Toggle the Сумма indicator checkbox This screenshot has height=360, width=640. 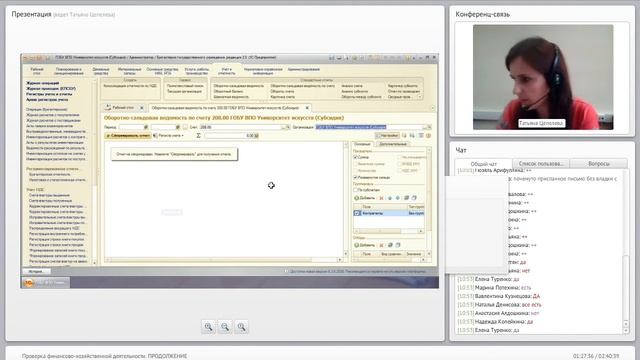click(x=355, y=157)
